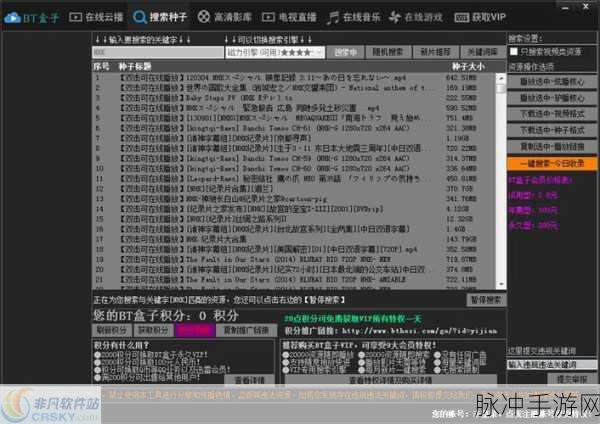
Task: Open the 高清影库 tab
Action: (x=225, y=17)
